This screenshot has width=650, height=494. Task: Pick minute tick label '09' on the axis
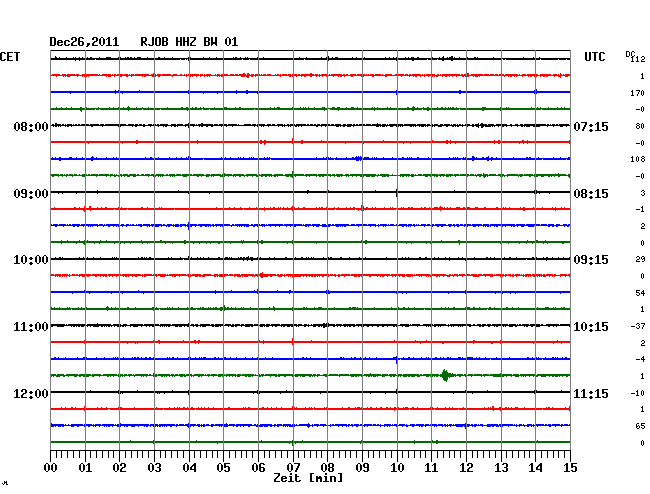pyautogui.click(x=362, y=467)
